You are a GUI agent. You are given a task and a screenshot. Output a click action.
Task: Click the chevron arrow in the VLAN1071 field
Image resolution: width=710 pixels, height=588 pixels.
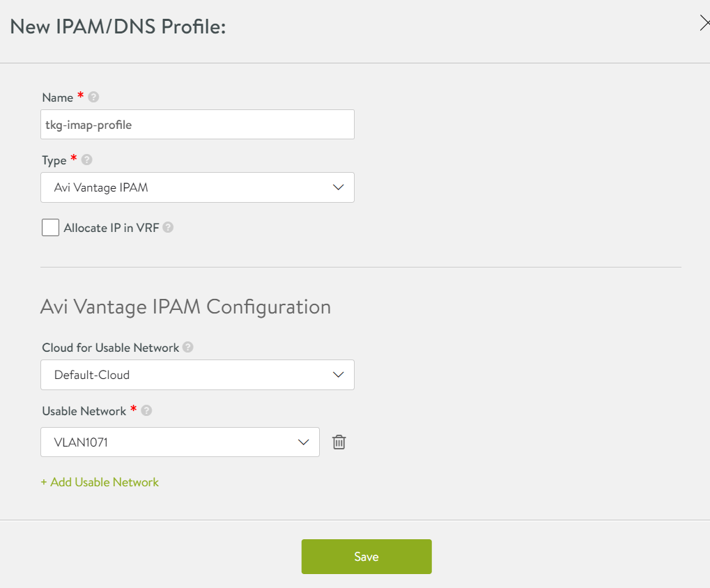[304, 442]
